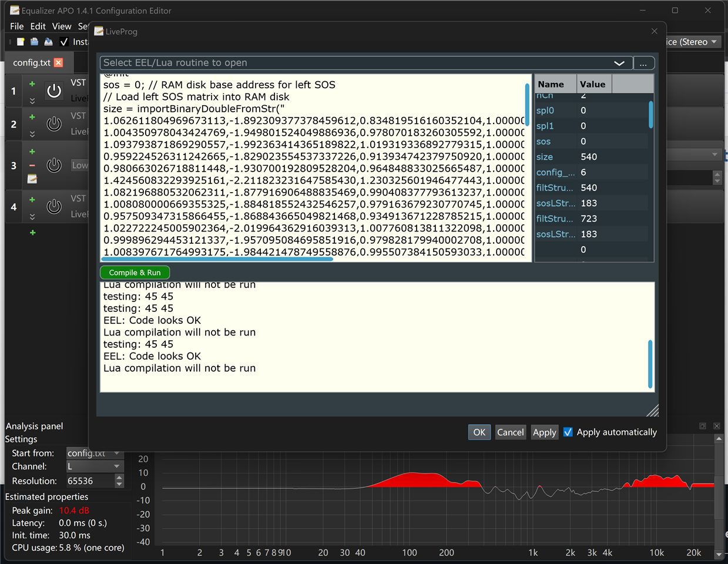This screenshot has height=564, width=728.
Task: Click the float icon of the Analysis panel
Action: click(703, 426)
